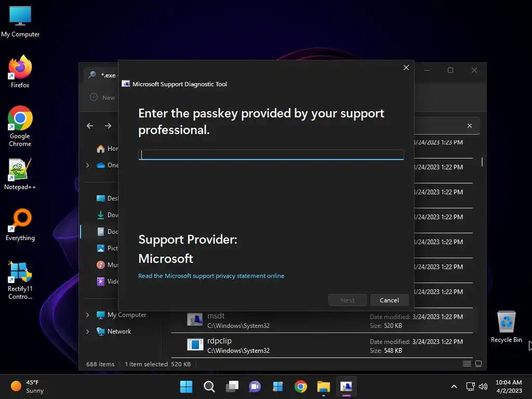This screenshot has width=532, height=399.
Task: Select Documents folder in Explorer sidebar
Action: (x=107, y=232)
